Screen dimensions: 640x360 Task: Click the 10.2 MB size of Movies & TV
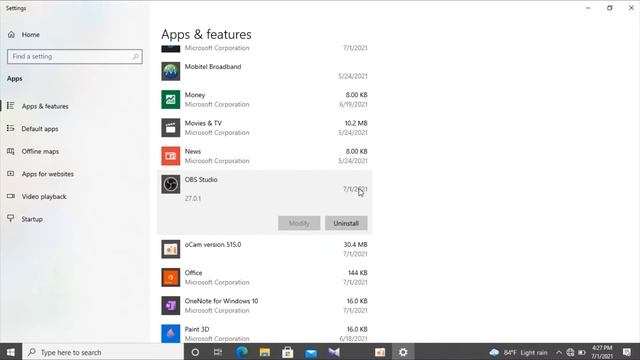(356, 123)
